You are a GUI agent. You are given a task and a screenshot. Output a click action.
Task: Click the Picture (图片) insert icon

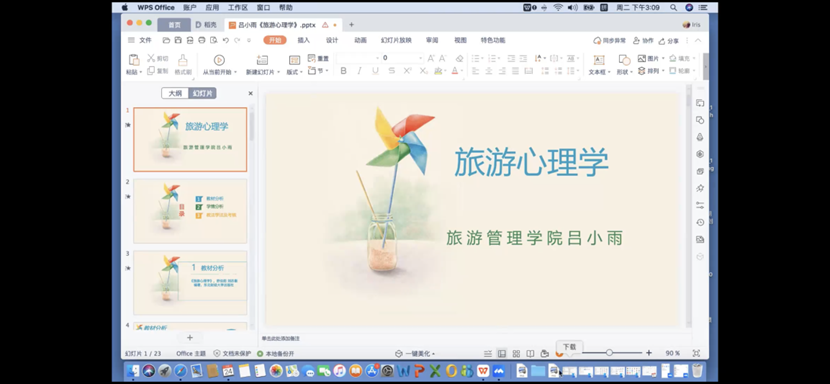pos(642,58)
